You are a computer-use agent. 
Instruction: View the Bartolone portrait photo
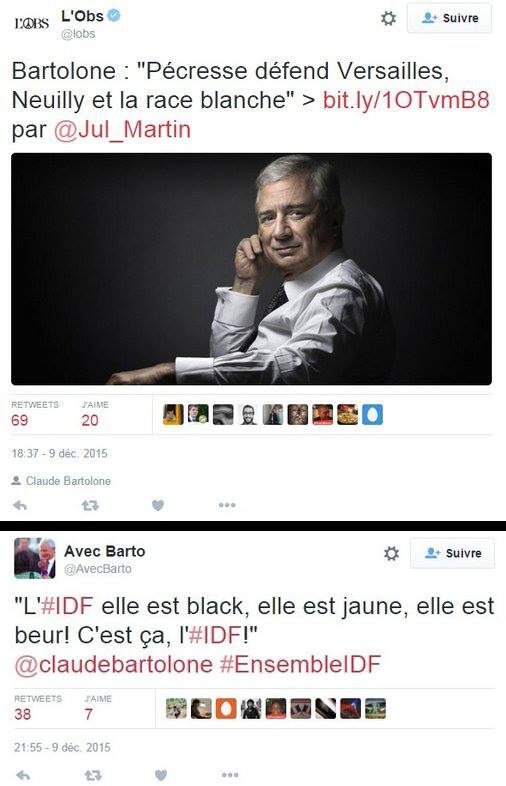251,269
